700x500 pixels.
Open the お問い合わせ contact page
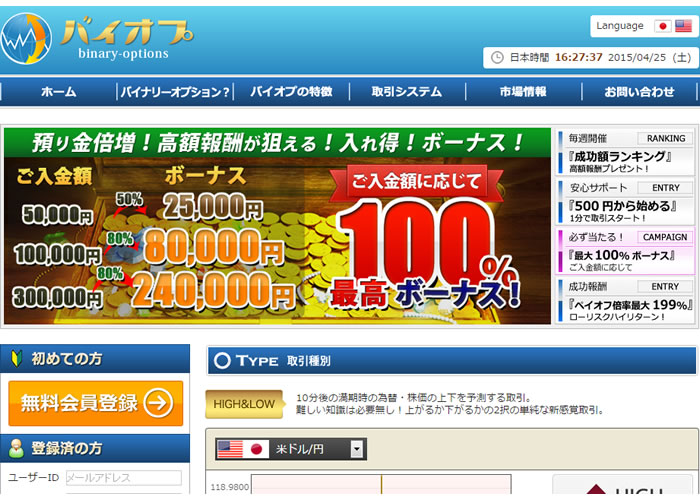(639, 92)
